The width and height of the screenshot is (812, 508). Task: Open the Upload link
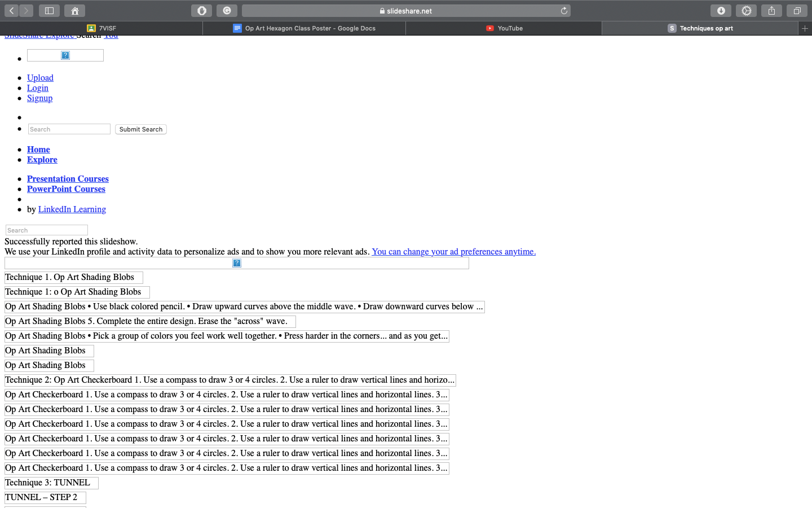40,77
